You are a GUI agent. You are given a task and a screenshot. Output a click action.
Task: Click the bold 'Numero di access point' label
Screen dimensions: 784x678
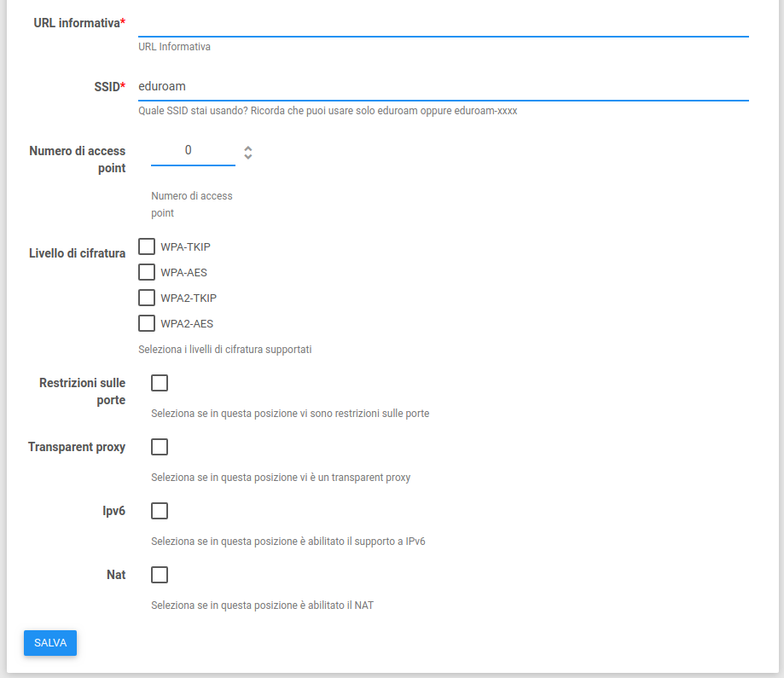pos(77,159)
